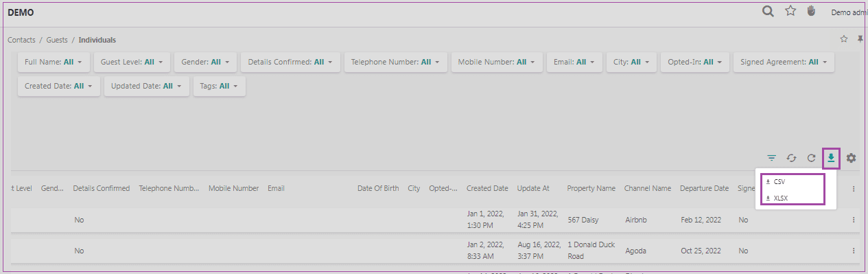Click the favorites star in header
868x274 pixels.
pos(790,11)
